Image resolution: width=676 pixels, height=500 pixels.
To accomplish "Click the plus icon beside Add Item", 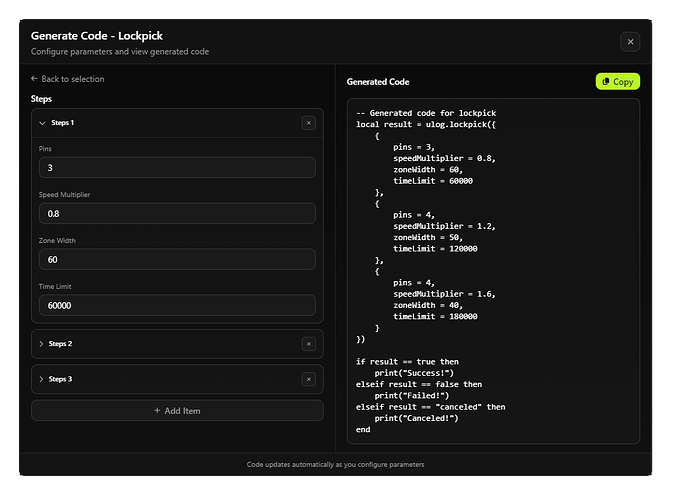I will [156, 411].
